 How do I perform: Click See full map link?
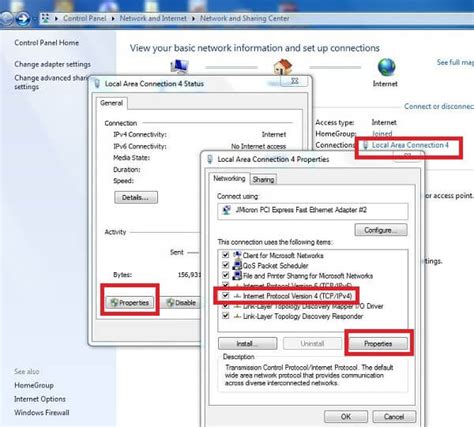tap(455, 62)
